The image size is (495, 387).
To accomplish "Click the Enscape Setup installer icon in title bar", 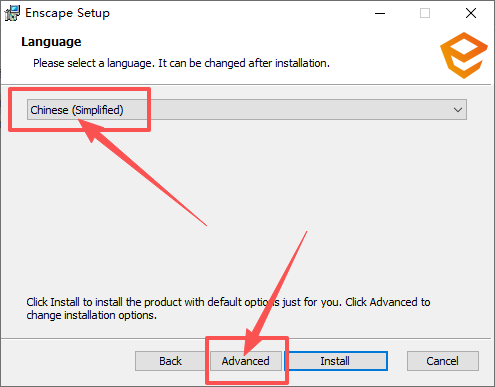I will click(12, 13).
